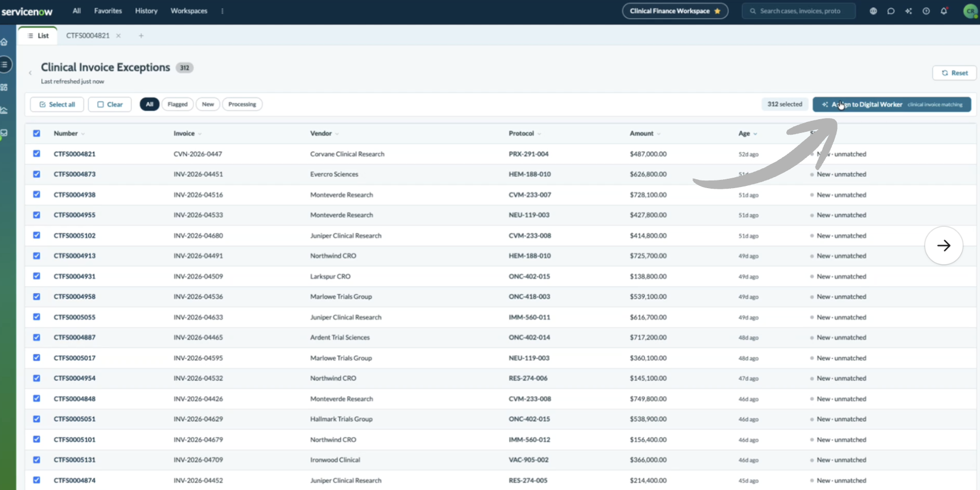Image resolution: width=980 pixels, height=490 pixels.
Task: Uncheck the row CTFS0005131 checkbox
Action: click(36, 460)
